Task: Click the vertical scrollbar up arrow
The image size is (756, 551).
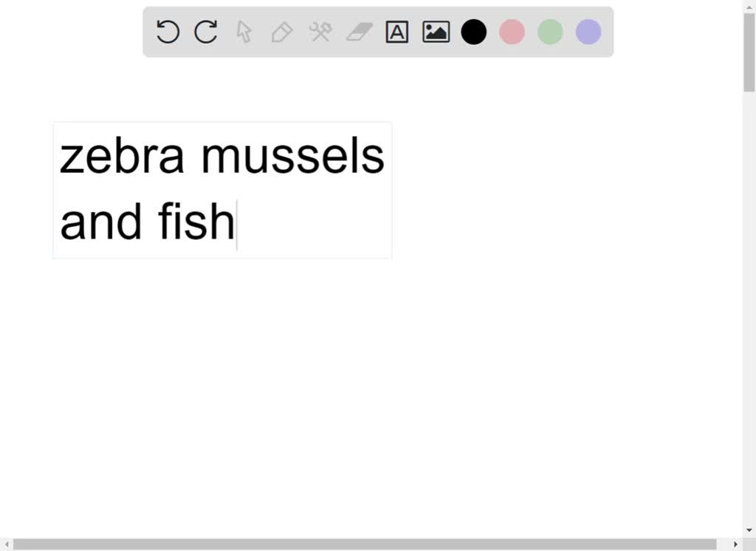Action: [749, 6]
